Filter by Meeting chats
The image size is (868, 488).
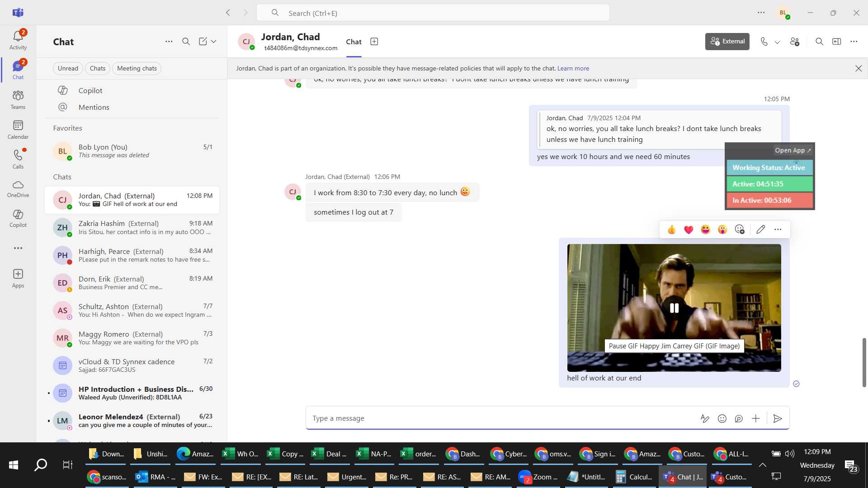coord(137,68)
